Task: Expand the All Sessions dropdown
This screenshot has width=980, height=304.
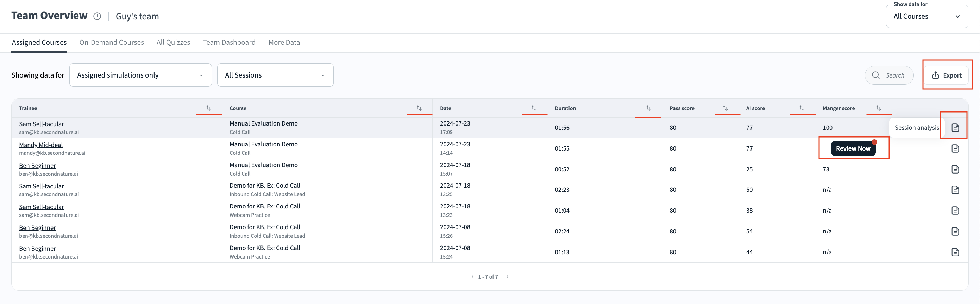Action: point(275,75)
